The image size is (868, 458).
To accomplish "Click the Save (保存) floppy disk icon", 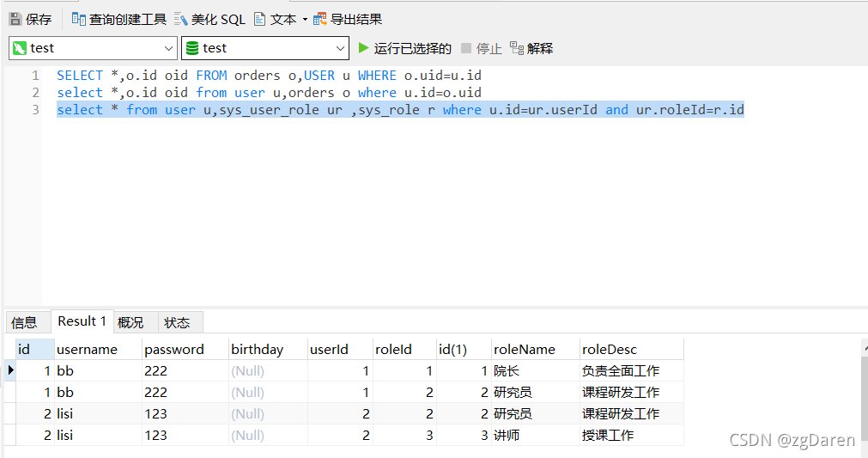I will [15, 20].
